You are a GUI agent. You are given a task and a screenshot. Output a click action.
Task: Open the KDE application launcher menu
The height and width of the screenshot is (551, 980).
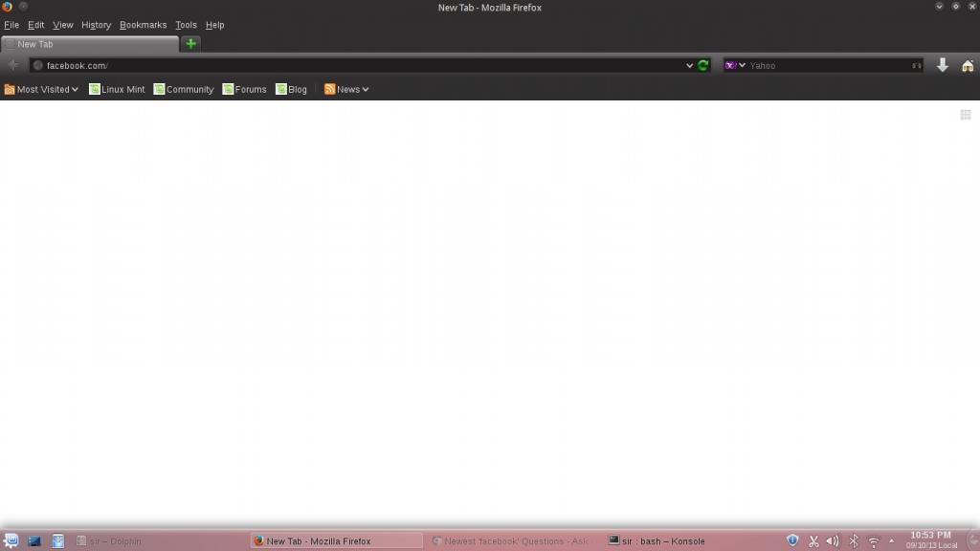pyautogui.click(x=11, y=540)
